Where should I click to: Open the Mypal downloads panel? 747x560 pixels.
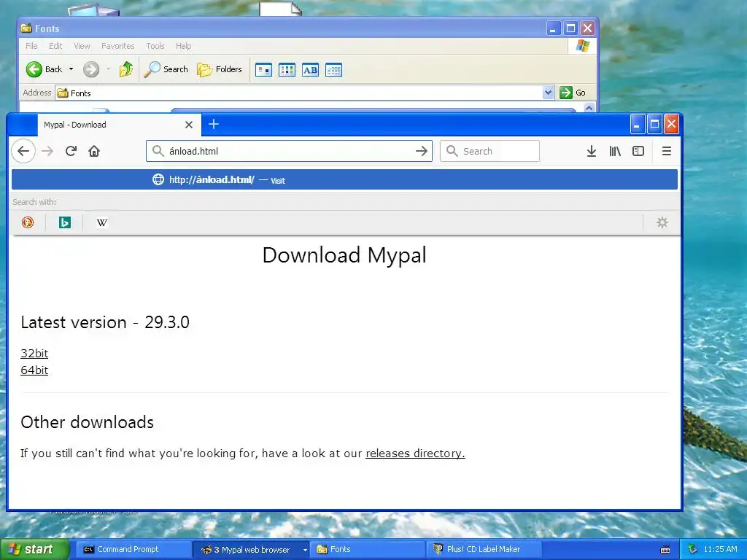click(591, 151)
